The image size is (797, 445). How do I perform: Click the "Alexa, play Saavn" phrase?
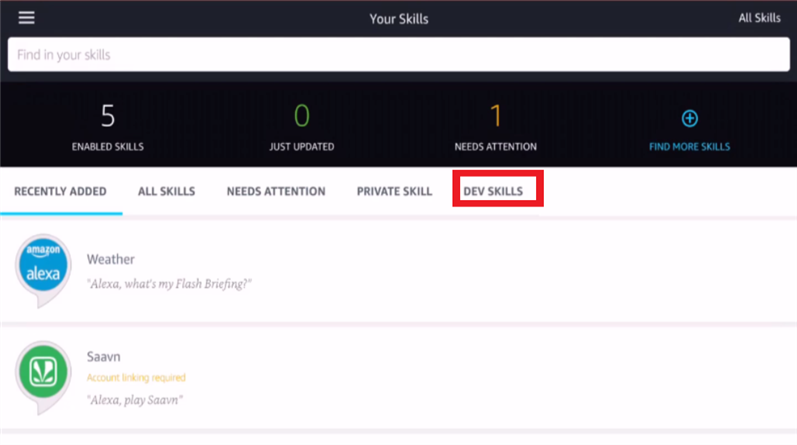tap(135, 400)
